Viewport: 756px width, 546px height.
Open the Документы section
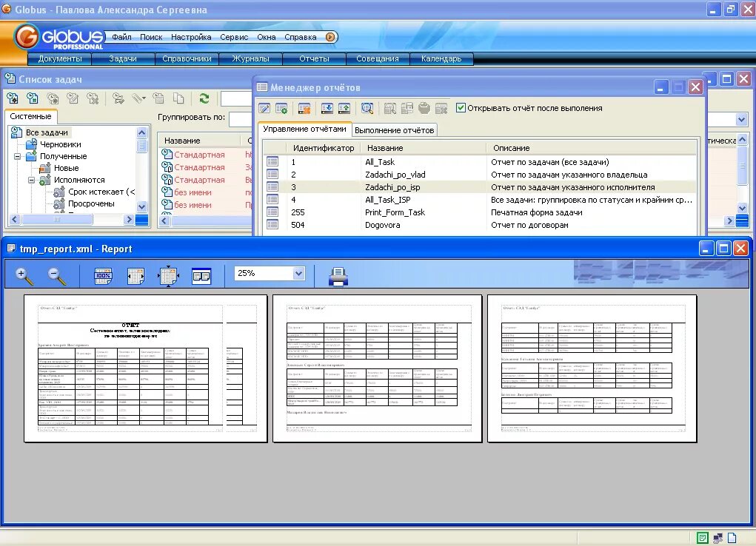coord(60,58)
